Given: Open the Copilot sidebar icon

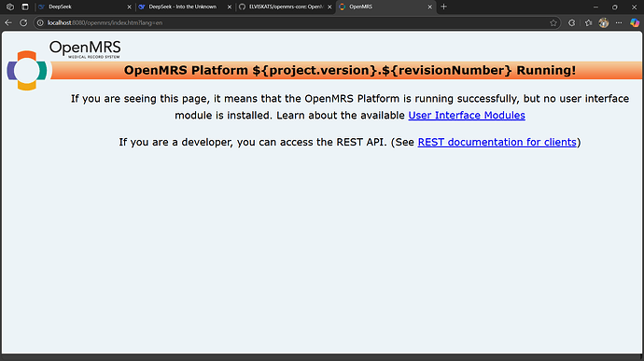Looking at the screenshot, I should pyautogui.click(x=635, y=23).
